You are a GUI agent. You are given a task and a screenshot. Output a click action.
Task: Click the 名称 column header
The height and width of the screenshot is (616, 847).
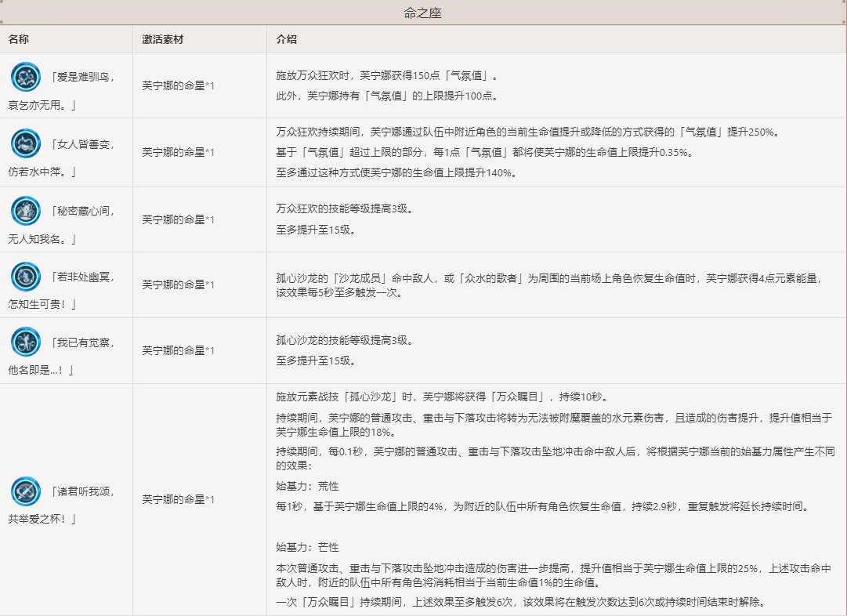(x=19, y=39)
